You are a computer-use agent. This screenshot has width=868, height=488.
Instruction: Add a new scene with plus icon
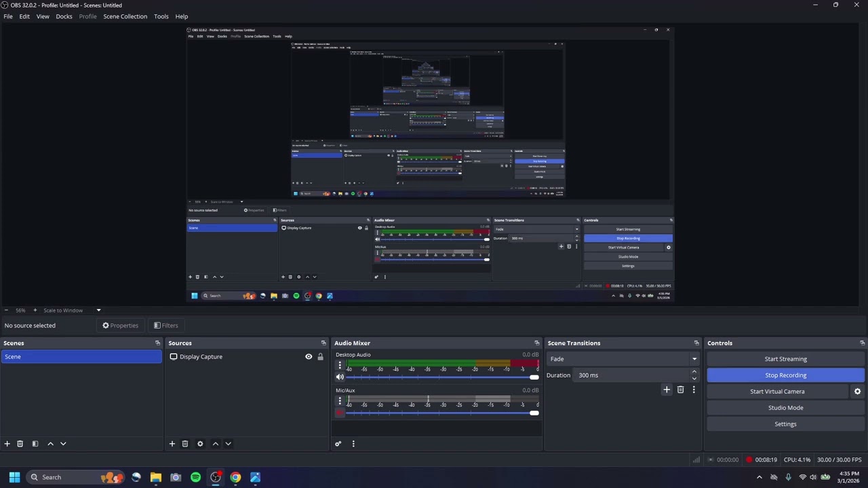tap(7, 444)
